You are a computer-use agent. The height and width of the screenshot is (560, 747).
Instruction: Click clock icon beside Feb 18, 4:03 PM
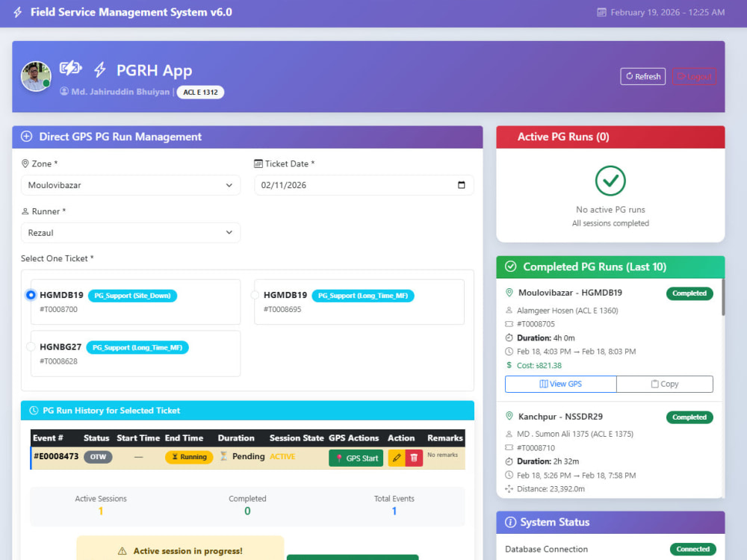click(509, 352)
